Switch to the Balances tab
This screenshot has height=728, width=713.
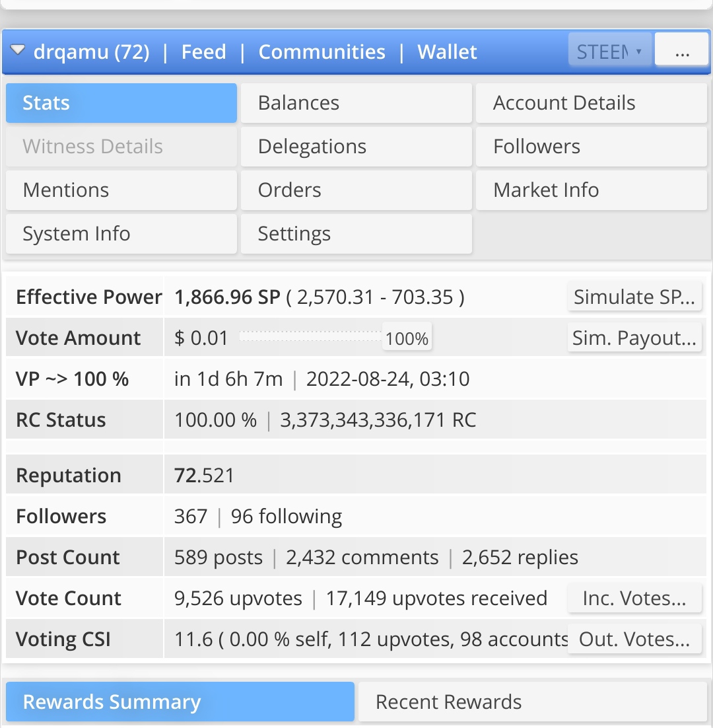coord(356,103)
